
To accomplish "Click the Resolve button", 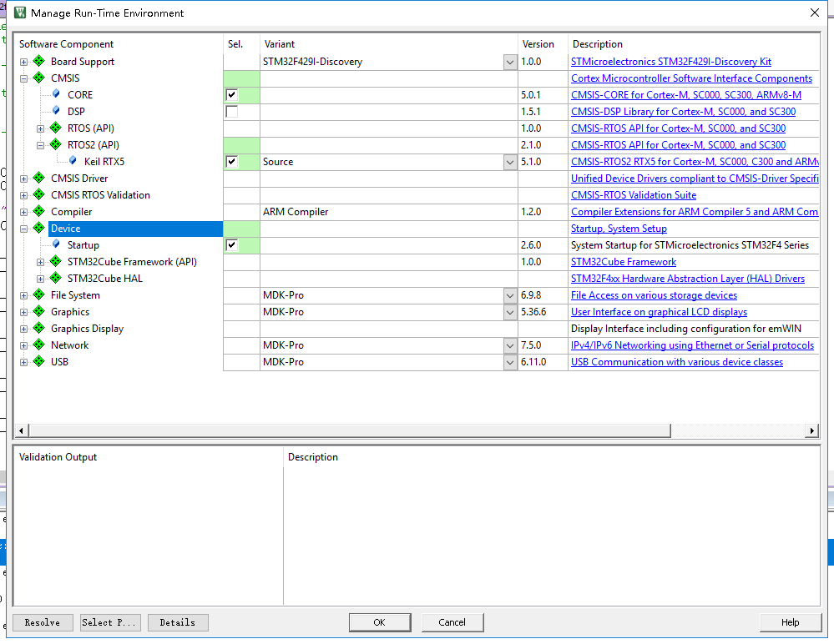I will [43, 622].
